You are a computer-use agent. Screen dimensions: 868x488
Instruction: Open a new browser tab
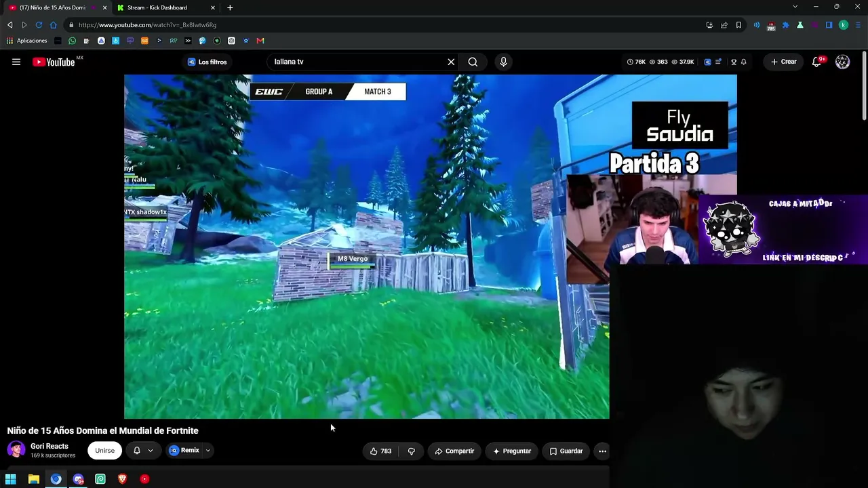[230, 7]
